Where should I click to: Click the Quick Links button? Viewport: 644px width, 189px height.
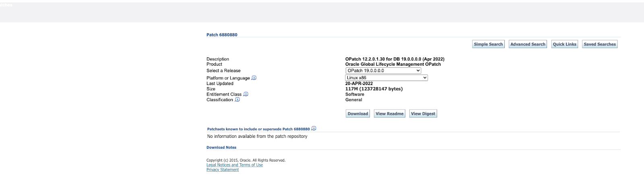[564, 44]
